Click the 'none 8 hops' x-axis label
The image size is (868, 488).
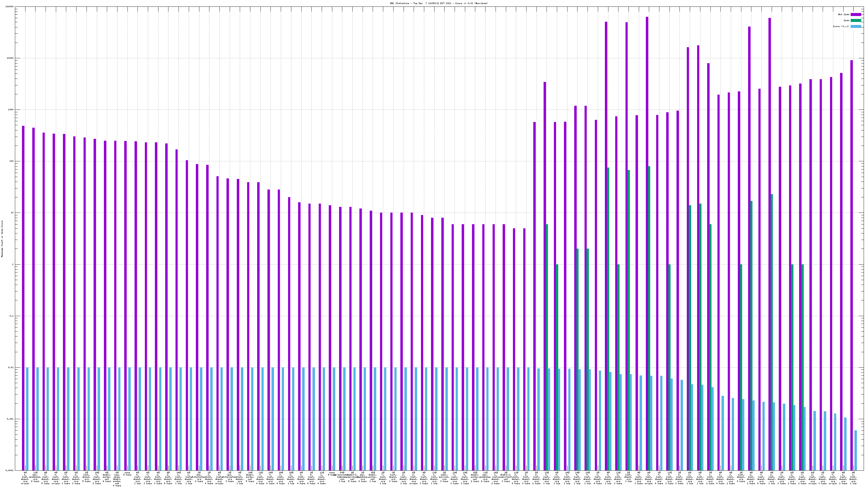(127, 474)
